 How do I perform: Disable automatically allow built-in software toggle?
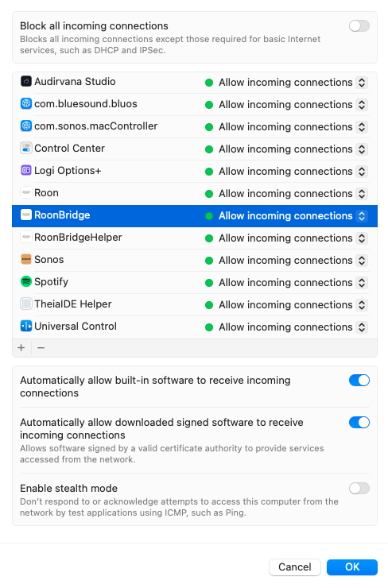[x=359, y=381]
